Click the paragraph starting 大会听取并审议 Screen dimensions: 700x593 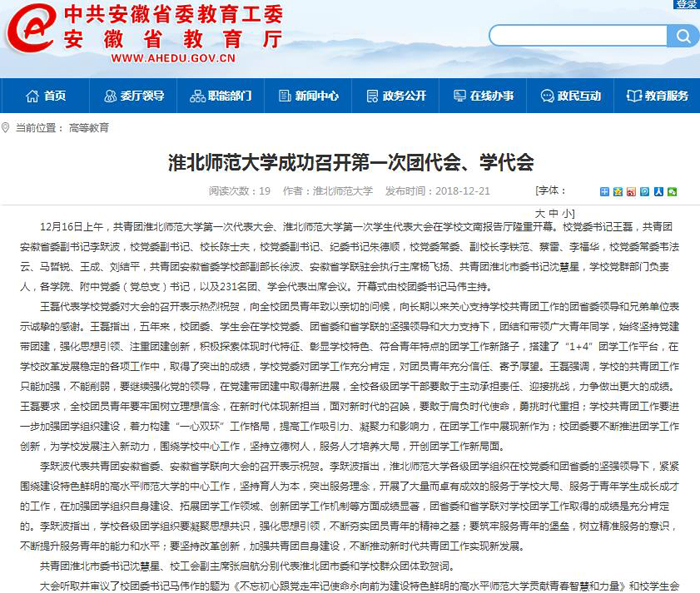[x=359, y=586]
